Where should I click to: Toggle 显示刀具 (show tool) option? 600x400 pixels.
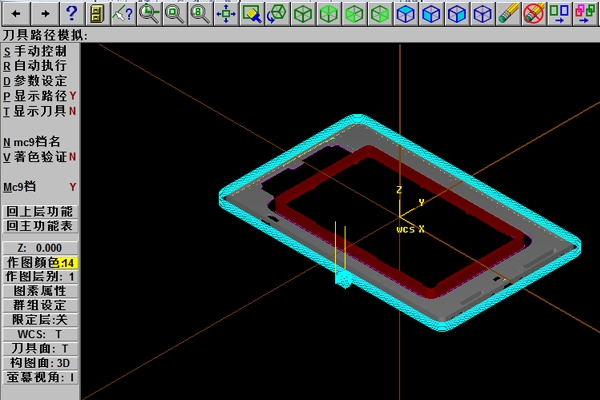tap(39, 111)
